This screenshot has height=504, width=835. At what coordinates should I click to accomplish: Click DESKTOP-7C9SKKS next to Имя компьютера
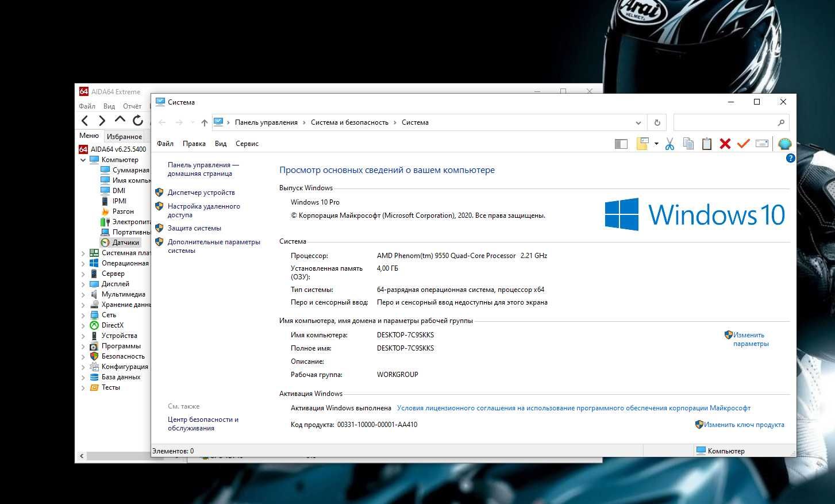[x=405, y=335]
